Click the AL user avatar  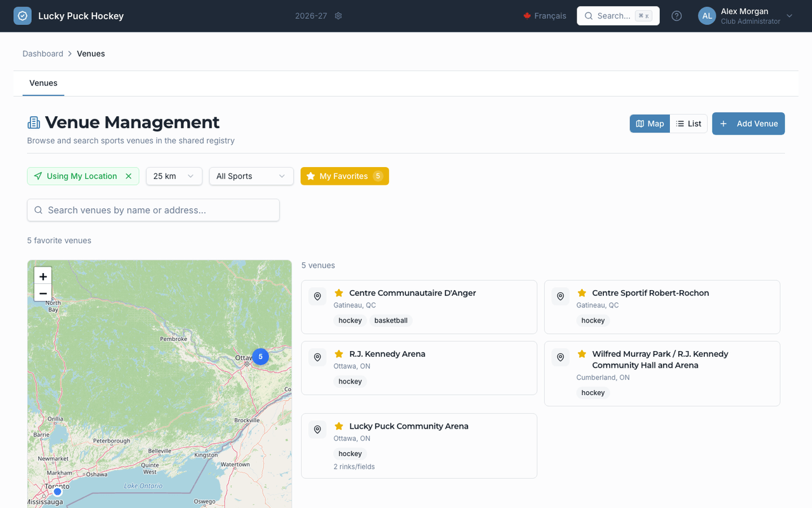pyautogui.click(x=707, y=16)
